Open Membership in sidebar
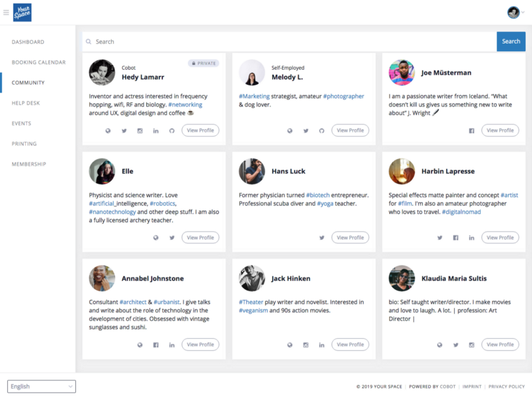This screenshot has height=400, width=532. [x=29, y=164]
